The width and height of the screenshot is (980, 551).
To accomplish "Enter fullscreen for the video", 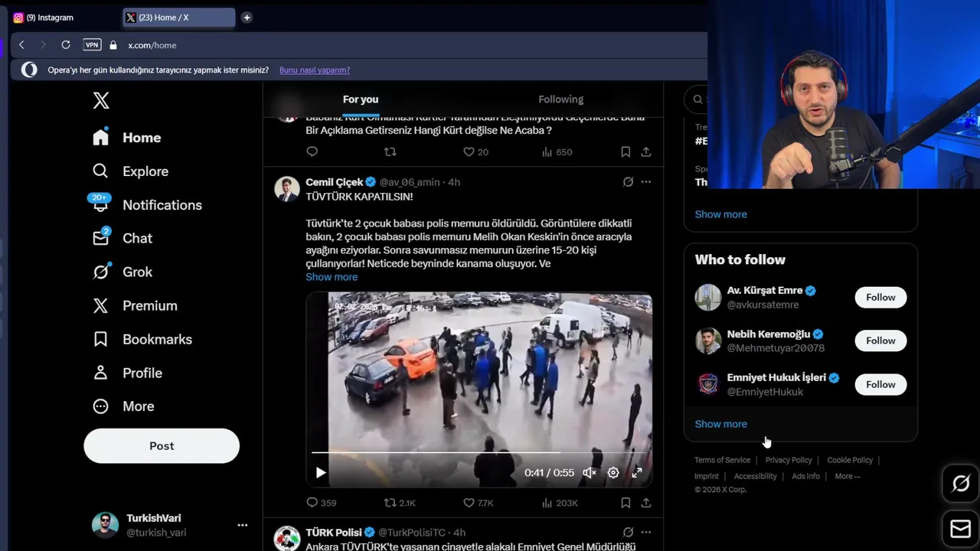I will pos(637,473).
